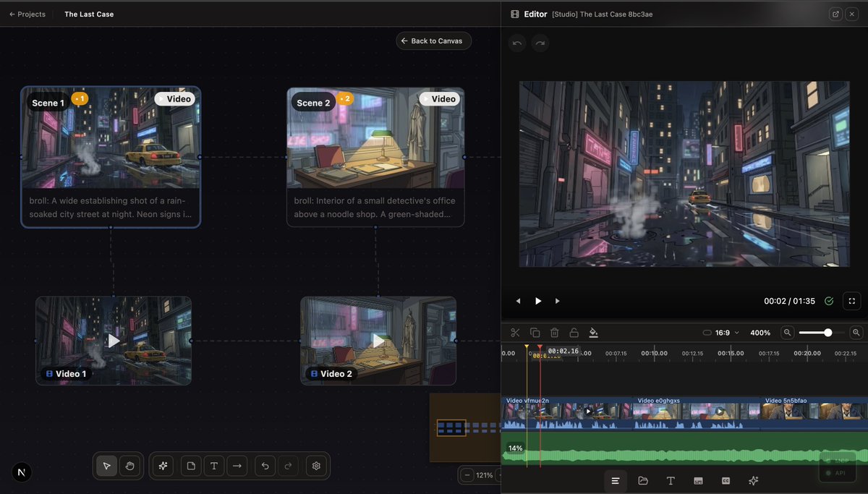Select the fill bucket tool in timeline toolbar
The width and height of the screenshot is (868, 494).
click(593, 332)
